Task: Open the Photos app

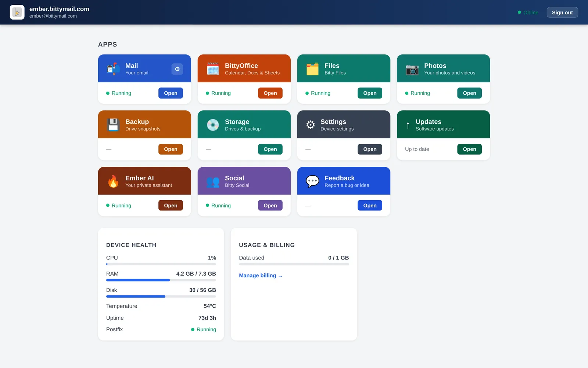Action: [x=469, y=93]
